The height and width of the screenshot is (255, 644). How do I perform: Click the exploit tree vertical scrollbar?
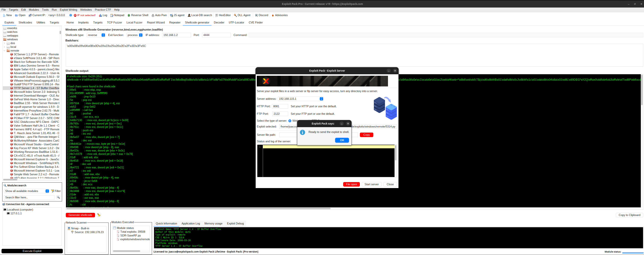point(60,32)
